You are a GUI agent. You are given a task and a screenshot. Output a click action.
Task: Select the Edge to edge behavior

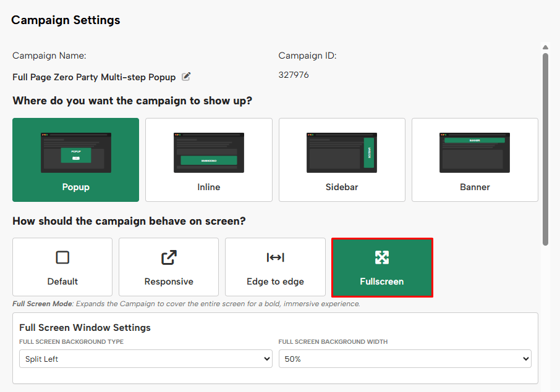275,267
